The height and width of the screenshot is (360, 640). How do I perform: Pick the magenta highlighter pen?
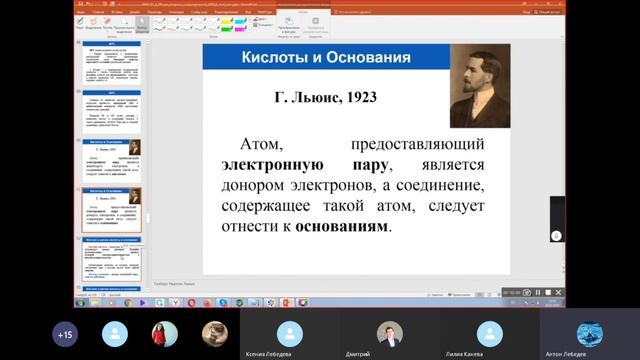240,29
